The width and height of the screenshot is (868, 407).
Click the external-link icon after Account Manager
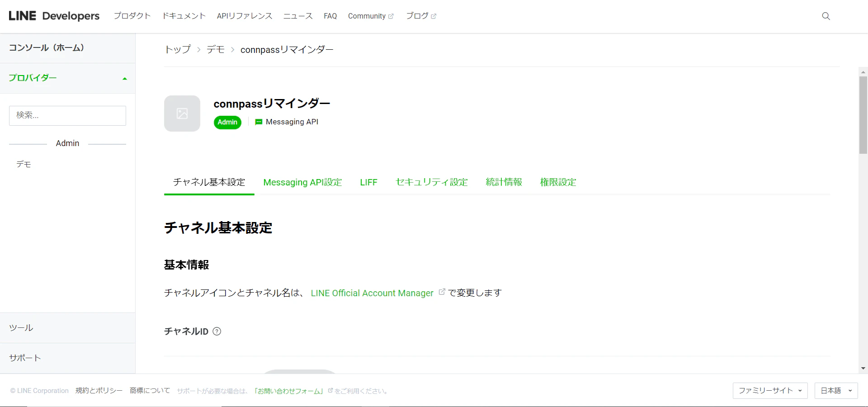442,292
